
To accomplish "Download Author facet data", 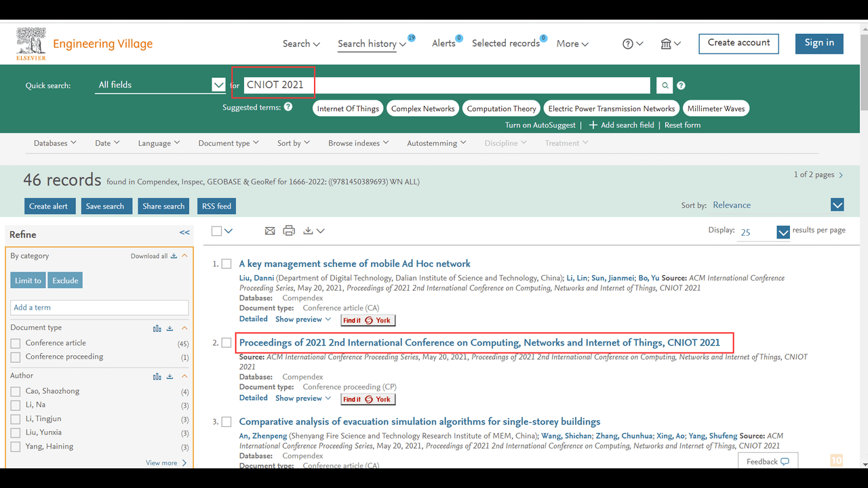I will coord(170,376).
